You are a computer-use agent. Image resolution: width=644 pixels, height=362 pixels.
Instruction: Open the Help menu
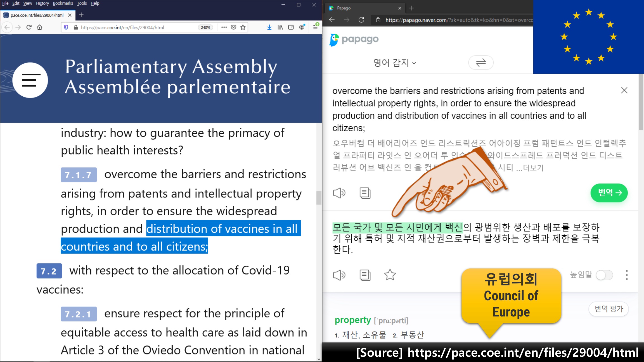(95, 3)
